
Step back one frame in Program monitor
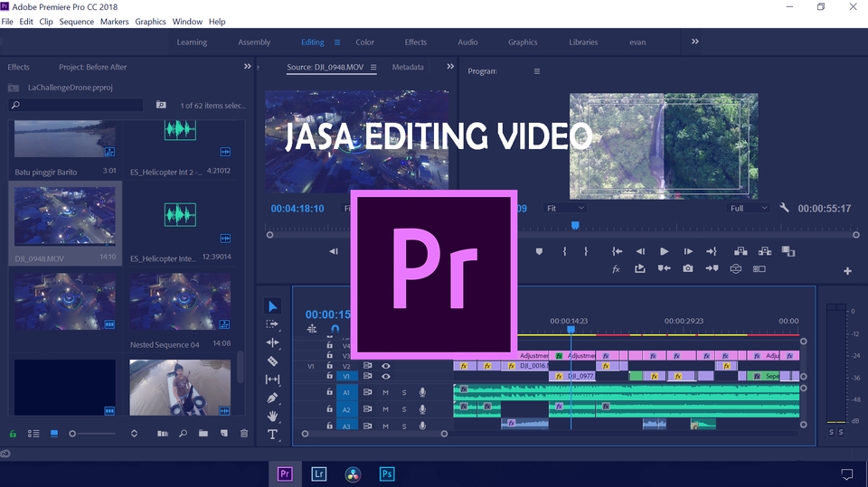(x=640, y=251)
